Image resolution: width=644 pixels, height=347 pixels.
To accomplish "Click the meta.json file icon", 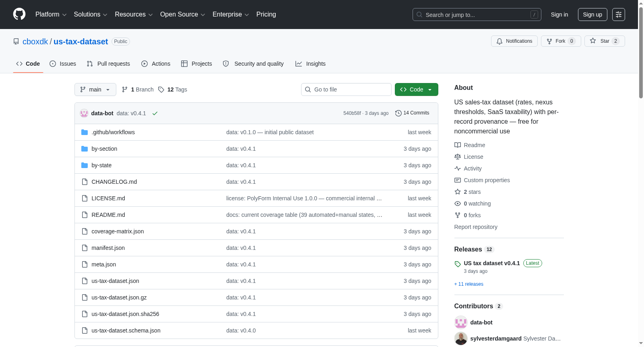I will pyautogui.click(x=85, y=264).
